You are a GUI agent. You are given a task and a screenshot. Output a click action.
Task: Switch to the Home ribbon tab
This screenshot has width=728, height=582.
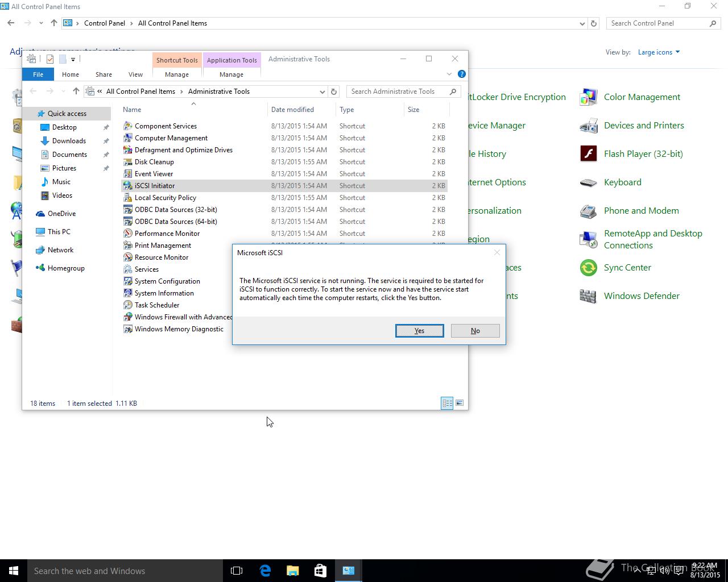(71, 74)
